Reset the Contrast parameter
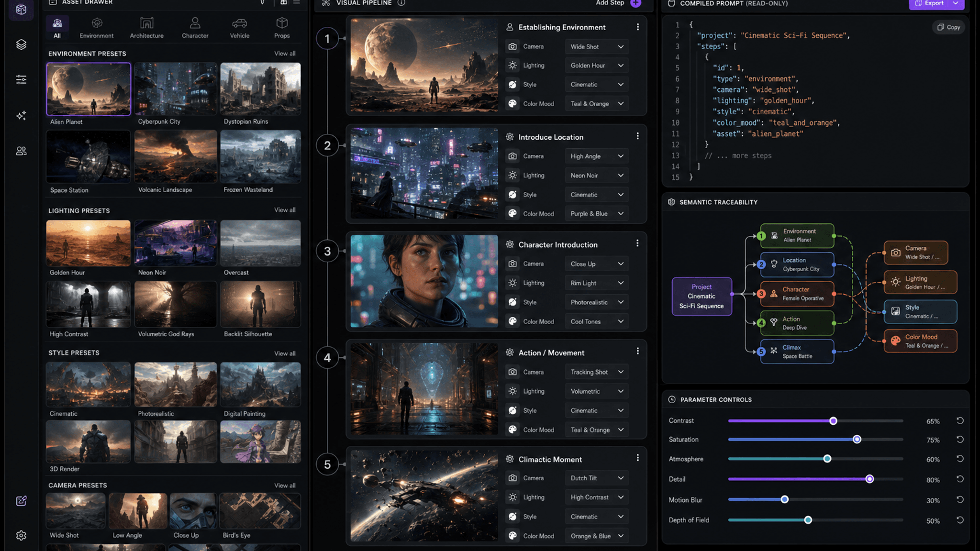Viewport: 980px width, 551px height. (x=960, y=420)
